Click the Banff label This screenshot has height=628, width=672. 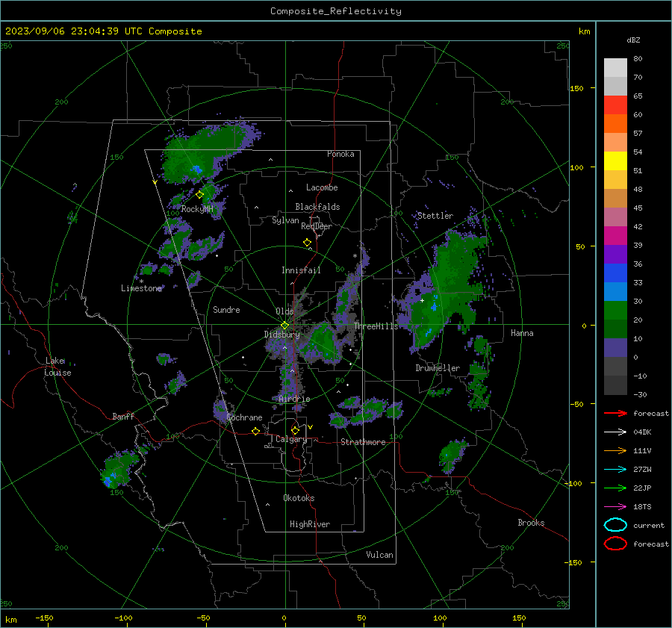coord(123,416)
